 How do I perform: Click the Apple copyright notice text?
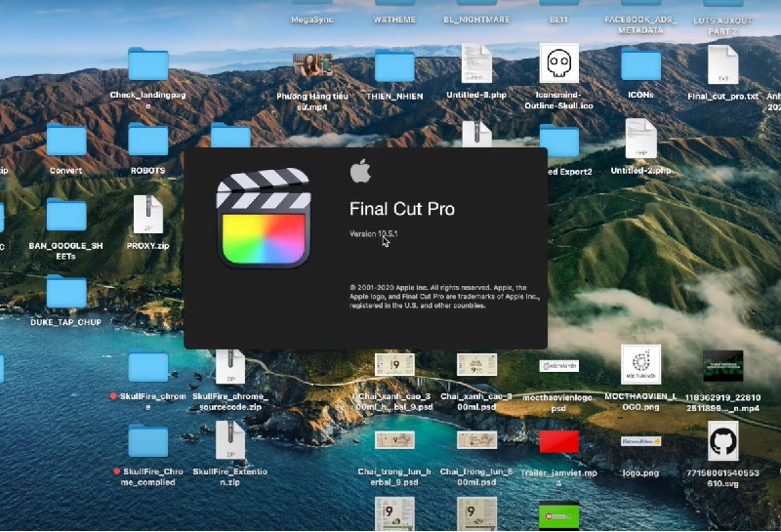click(x=444, y=297)
